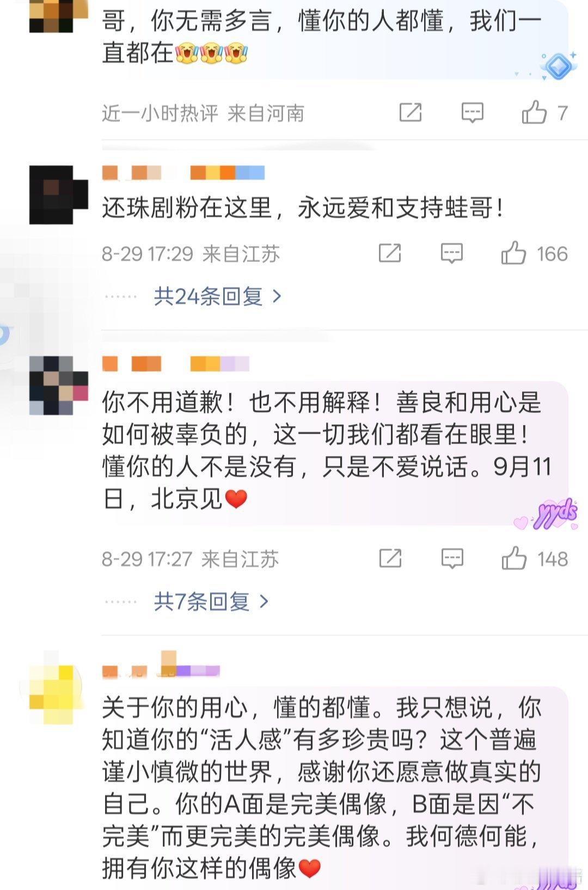Share the 还珠剧粉在这里 comment
Image resolution: width=588 pixels, height=890 pixels.
coord(390,253)
